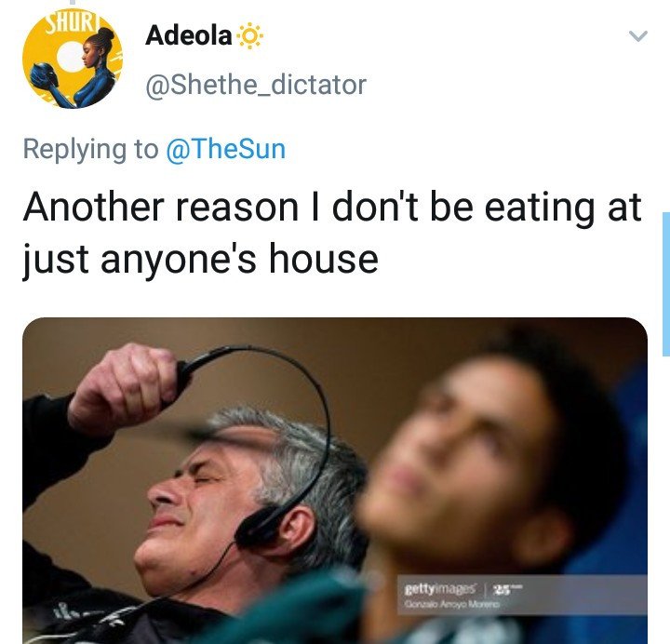Click the word house in the tweet
This screenshot has width=670, height=644.
(x=324, y=259)
